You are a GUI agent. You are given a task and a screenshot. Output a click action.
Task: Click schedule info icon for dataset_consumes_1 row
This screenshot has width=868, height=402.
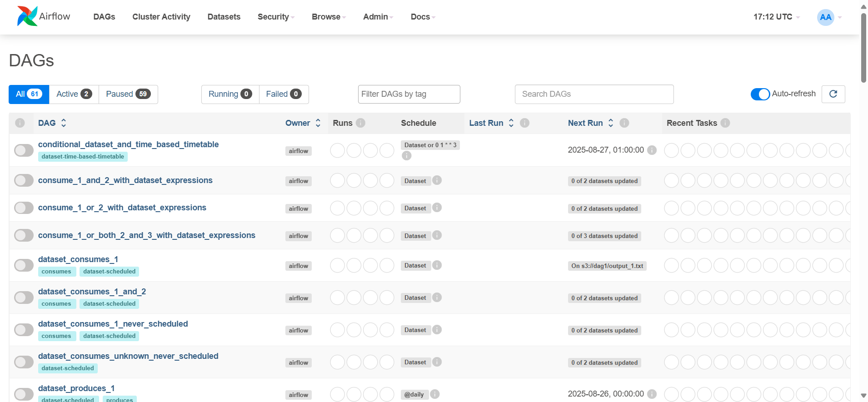pos(437,265)
